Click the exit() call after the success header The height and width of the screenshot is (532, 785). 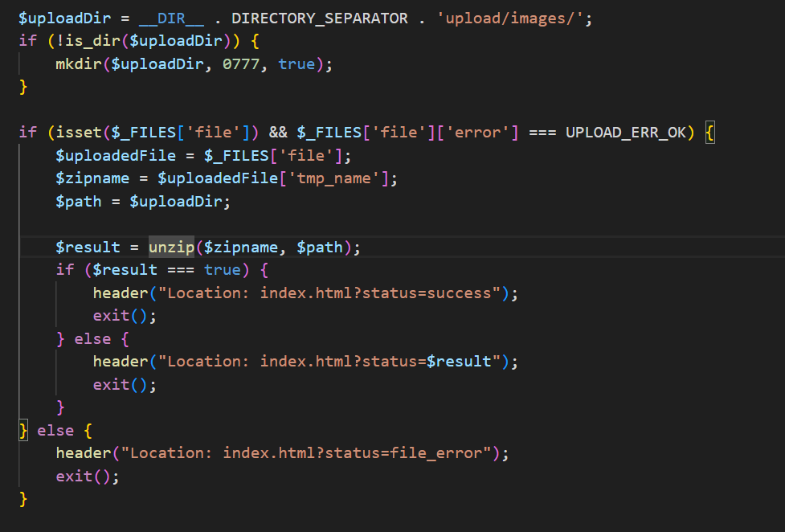pos(125,316)
